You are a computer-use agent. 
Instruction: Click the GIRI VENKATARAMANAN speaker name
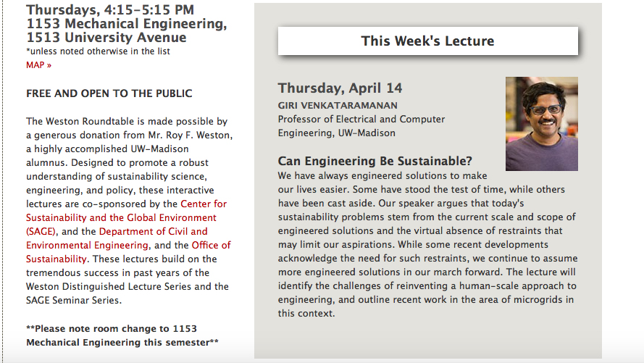tap(328, 105)
